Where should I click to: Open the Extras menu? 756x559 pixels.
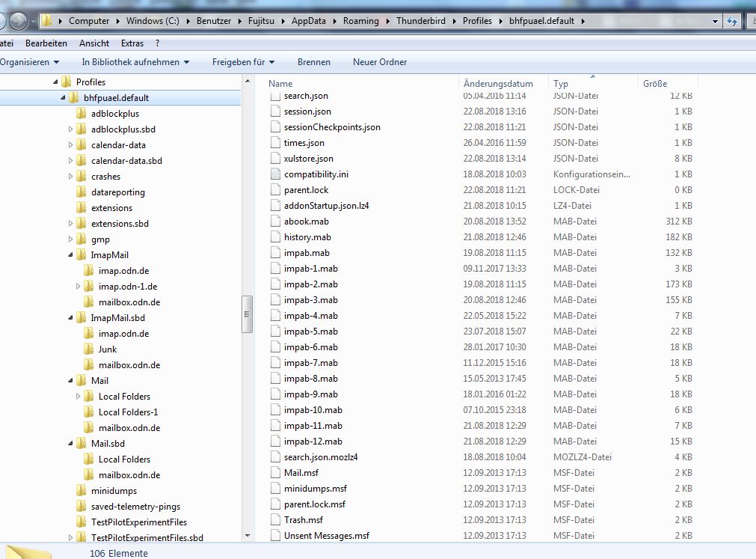[x=132, y=43]
